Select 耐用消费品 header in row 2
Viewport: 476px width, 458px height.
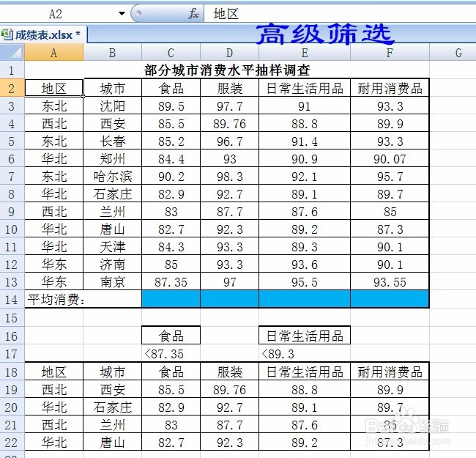390,89
